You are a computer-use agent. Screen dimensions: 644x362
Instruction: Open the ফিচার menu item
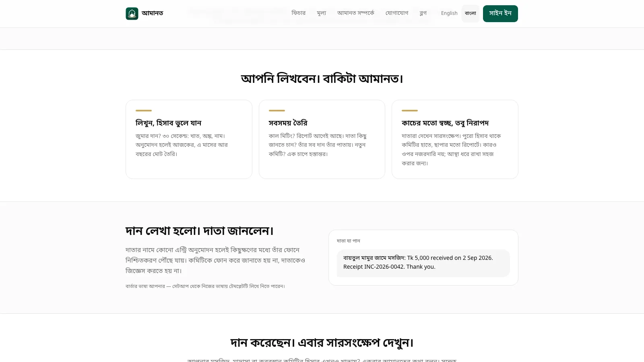(298, 13)
